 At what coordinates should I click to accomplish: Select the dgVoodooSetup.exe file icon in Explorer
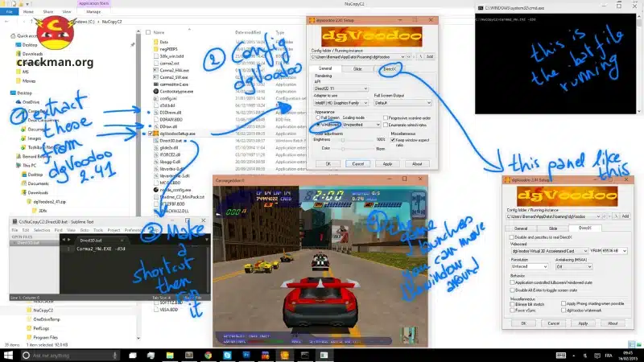coord(156,134)
